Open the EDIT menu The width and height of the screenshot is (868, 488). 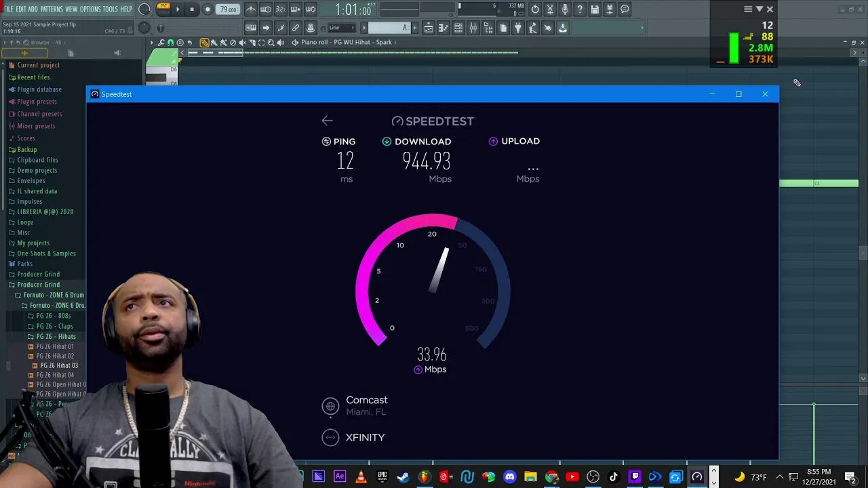pos(21,9)
